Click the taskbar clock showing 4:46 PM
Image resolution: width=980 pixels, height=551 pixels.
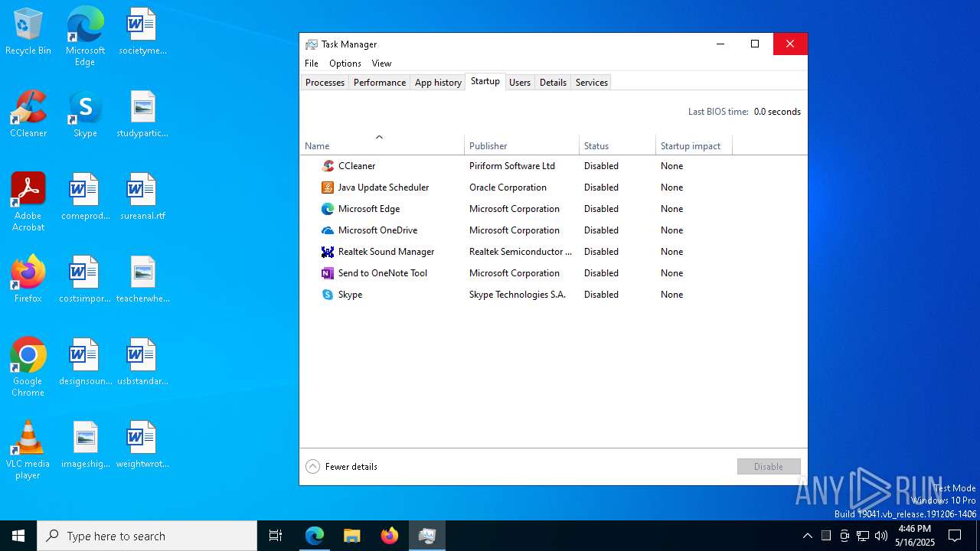click(915, 536)
